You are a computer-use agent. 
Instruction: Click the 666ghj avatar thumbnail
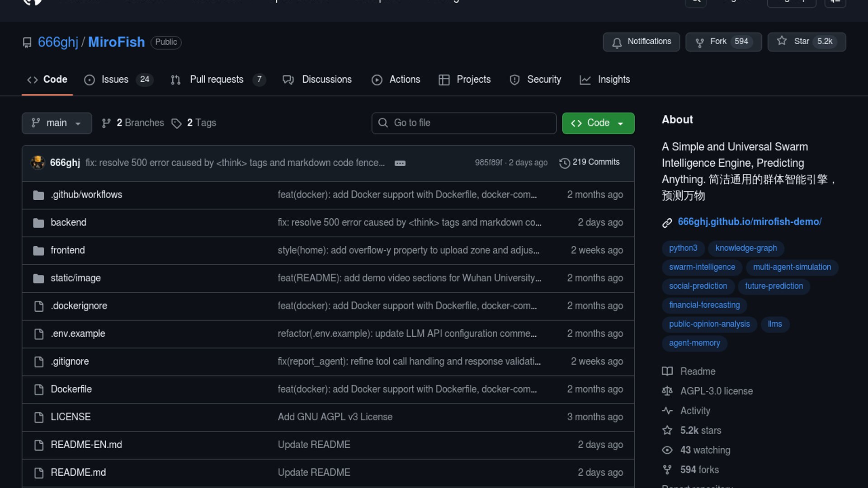click(x=38, y=162)
